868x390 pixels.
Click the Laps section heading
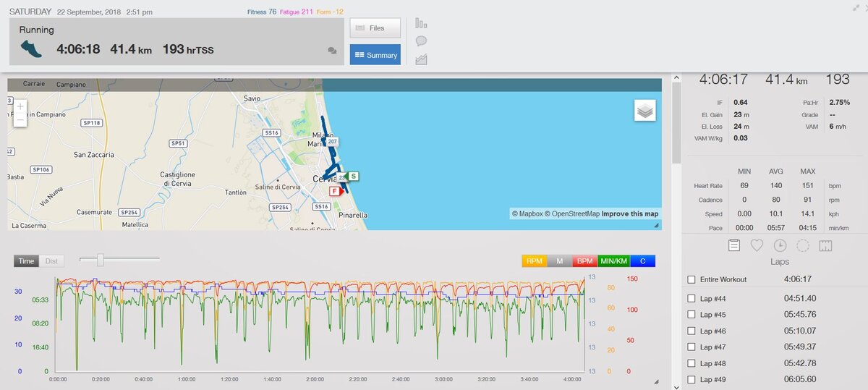pos(780,262)
